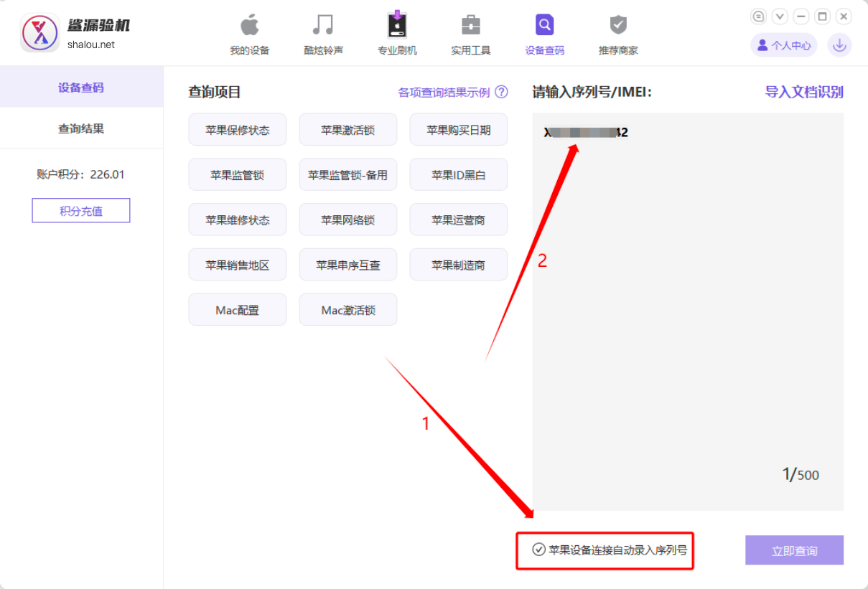
Task: Open the 专业刷机 flashing tool
Action: point(397,32)
